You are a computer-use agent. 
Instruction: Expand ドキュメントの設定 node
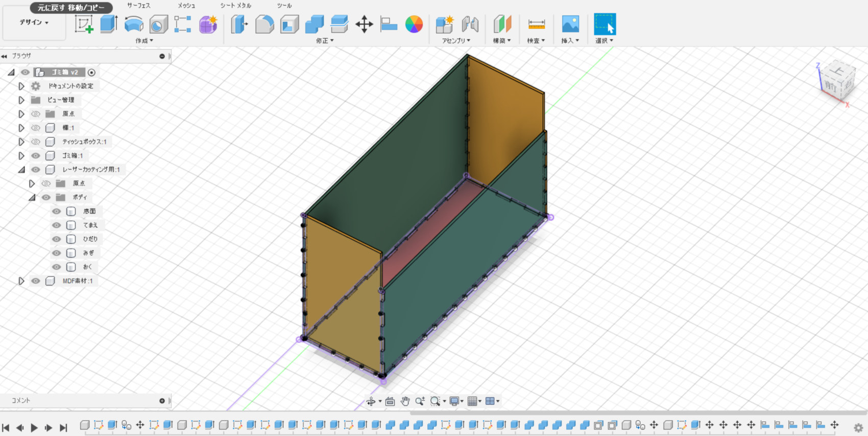click(21, 86)
